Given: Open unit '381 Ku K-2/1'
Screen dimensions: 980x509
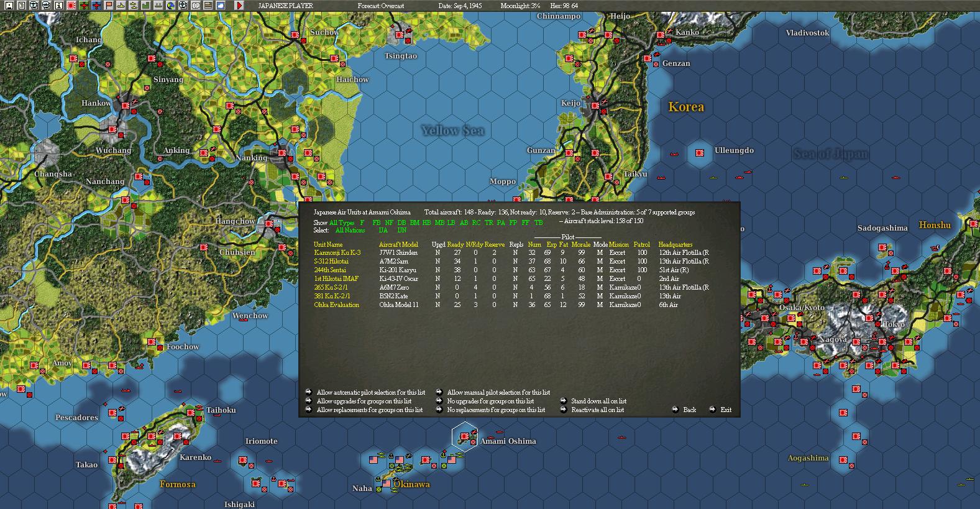Looking at the screenshot, I should click(x=332, y=296).
